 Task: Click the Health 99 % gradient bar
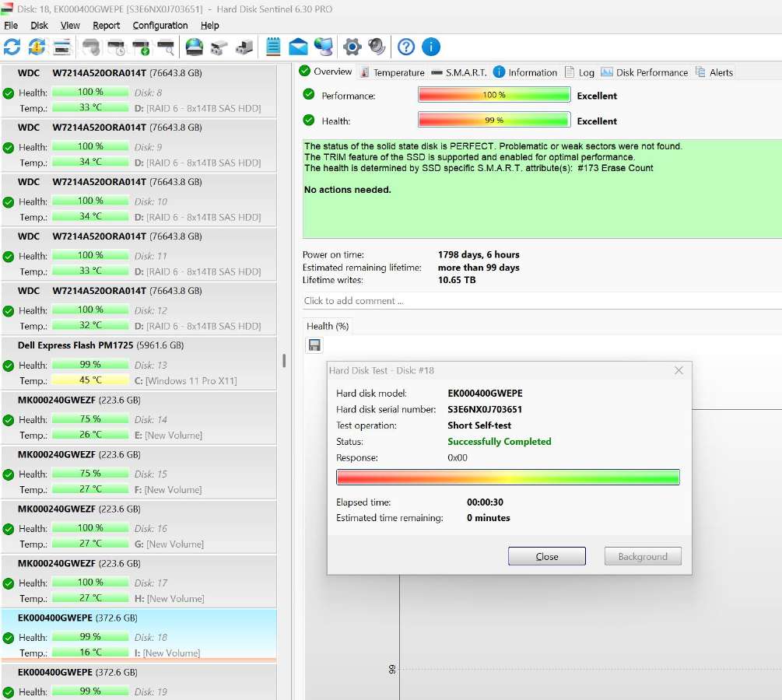(494, 120)
